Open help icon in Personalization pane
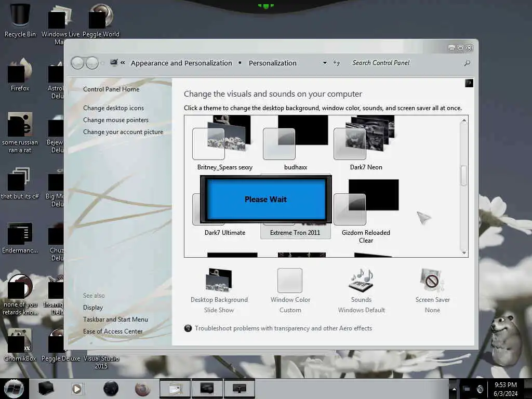Image resolution: width=532 pixels, height=399 pixels. 469,83
